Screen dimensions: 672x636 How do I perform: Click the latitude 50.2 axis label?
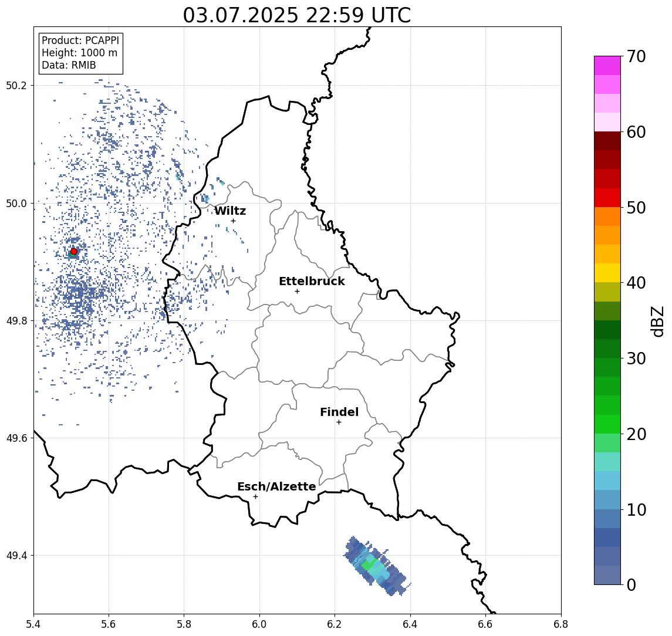pos(16,85)
